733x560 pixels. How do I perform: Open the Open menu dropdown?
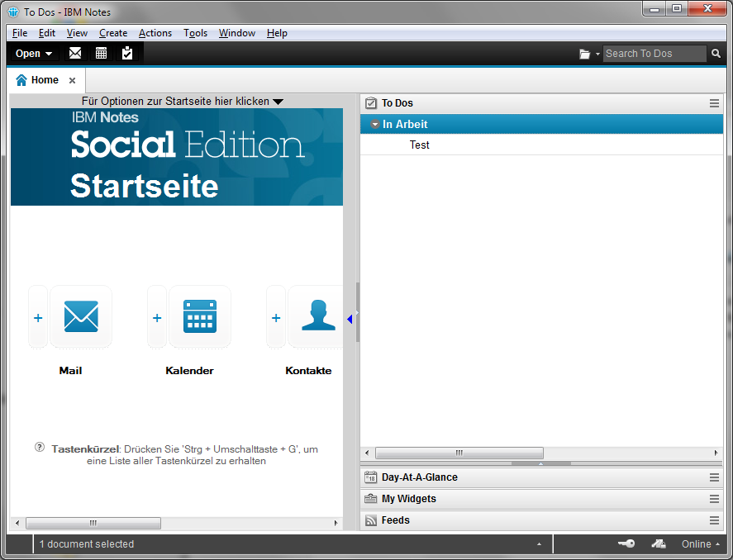(32, 53)
